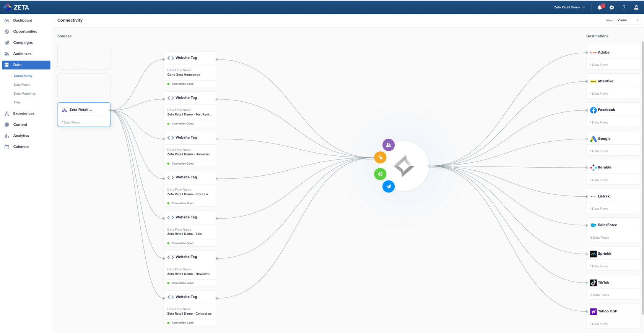The width and height of the screenshot is (644, 333).
Task: Select the Go to Zeta Homepage tag card
Action: tap(190, 69)
